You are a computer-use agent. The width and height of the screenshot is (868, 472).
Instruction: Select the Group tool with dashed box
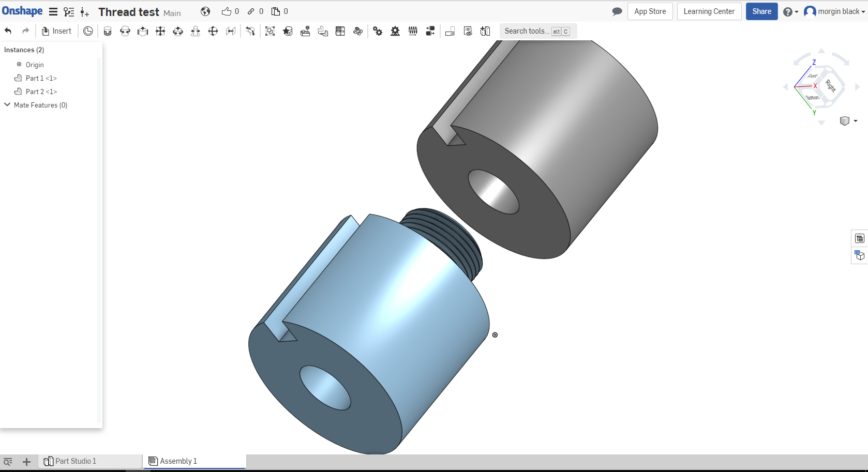point(270,31)
